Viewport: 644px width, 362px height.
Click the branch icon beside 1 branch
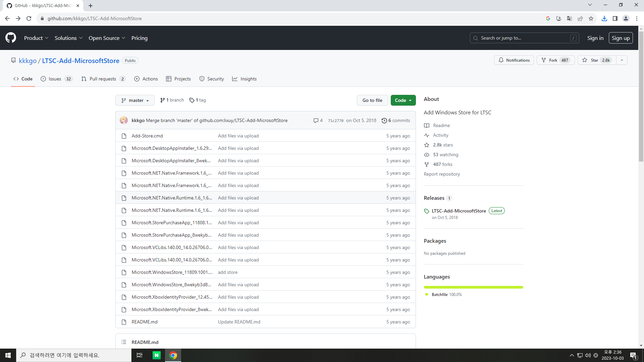tap(162, 100)
